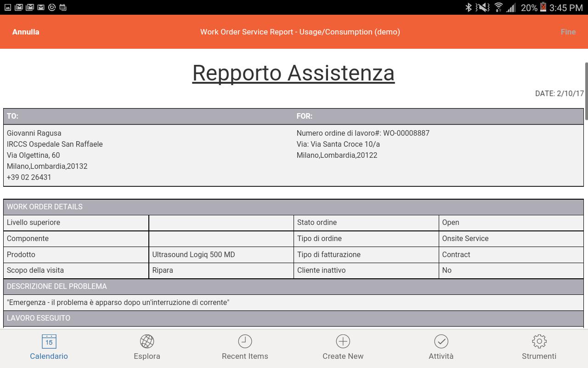Image resolution: width=588 pixels, height=368 pixels.
Task: Select the name Giovanni Ragusa
Action: click(34, 133)
